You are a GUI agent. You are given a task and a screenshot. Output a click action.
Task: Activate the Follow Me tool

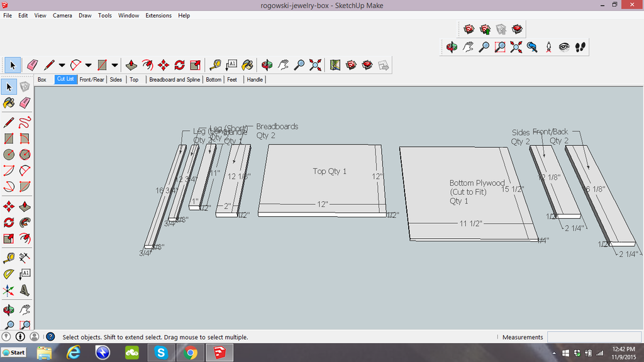coord(25,222)
